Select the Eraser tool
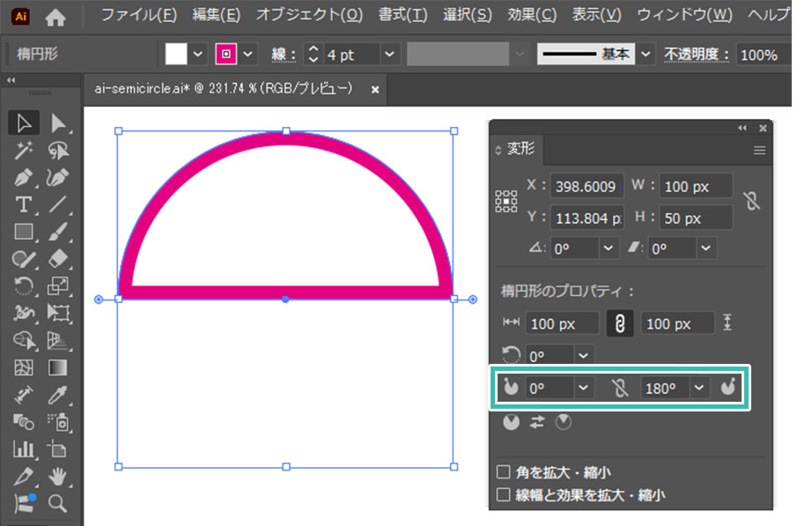 click(x=58, y=258)
